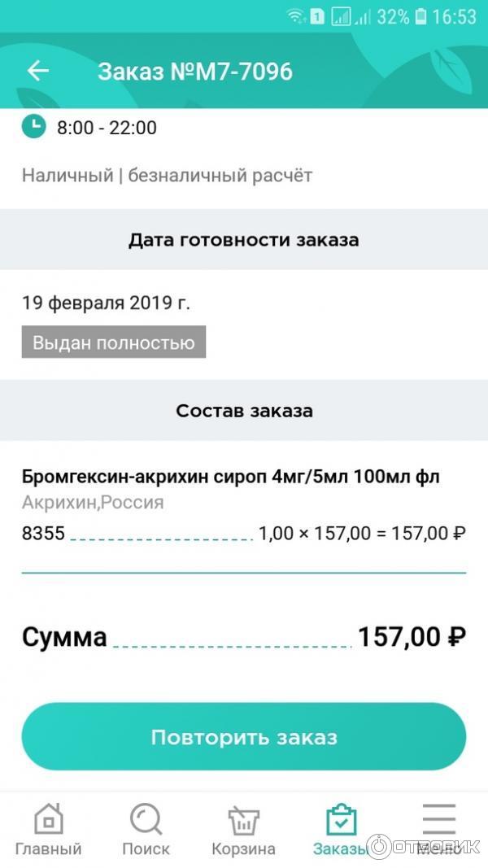
Task: Tap the Главный tab label
Action: pyautogui.click(x=49, y=849)
